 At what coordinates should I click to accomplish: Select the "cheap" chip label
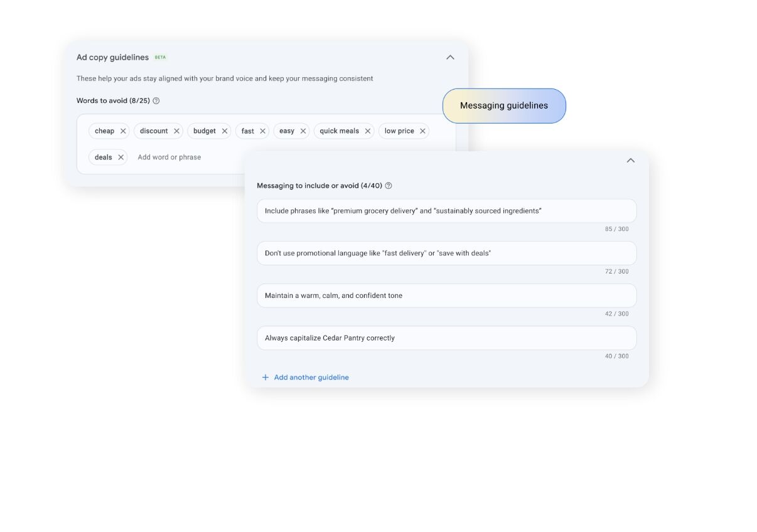104,131
